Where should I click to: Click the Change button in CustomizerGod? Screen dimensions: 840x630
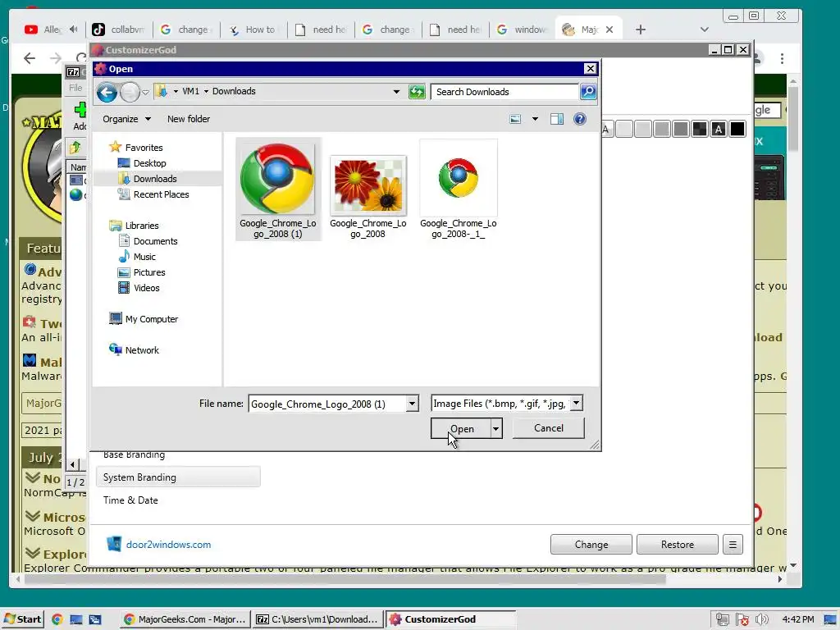pos(591,545)
